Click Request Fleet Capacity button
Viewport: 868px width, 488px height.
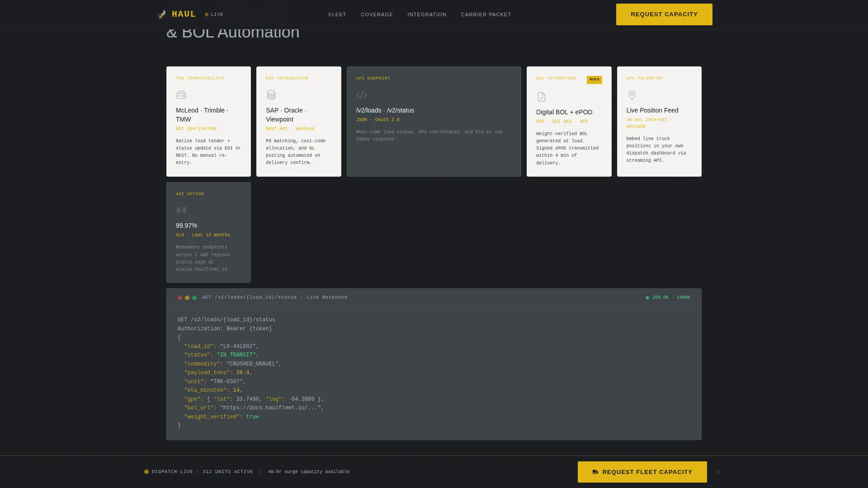click(642, 472)
